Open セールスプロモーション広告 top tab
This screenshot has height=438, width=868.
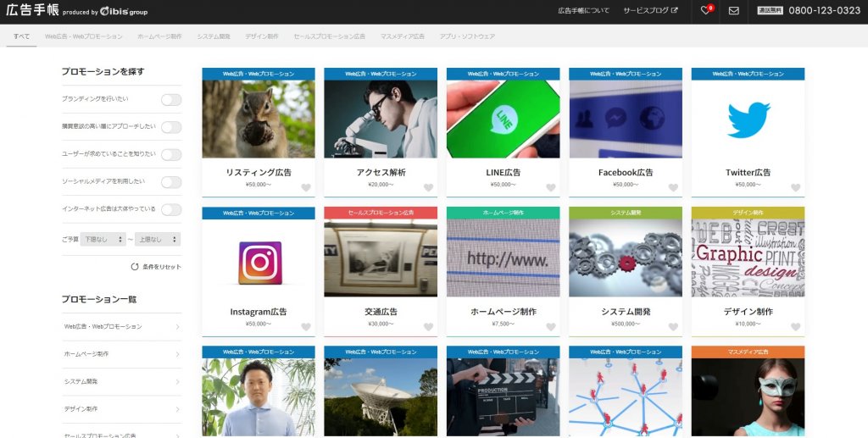point(330,36)
